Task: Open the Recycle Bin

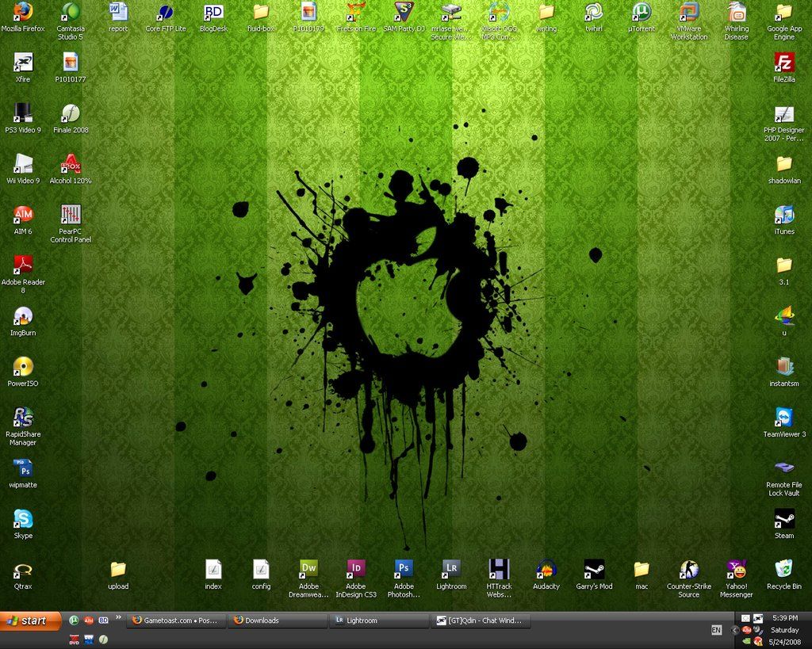Action: coord(784,575)
